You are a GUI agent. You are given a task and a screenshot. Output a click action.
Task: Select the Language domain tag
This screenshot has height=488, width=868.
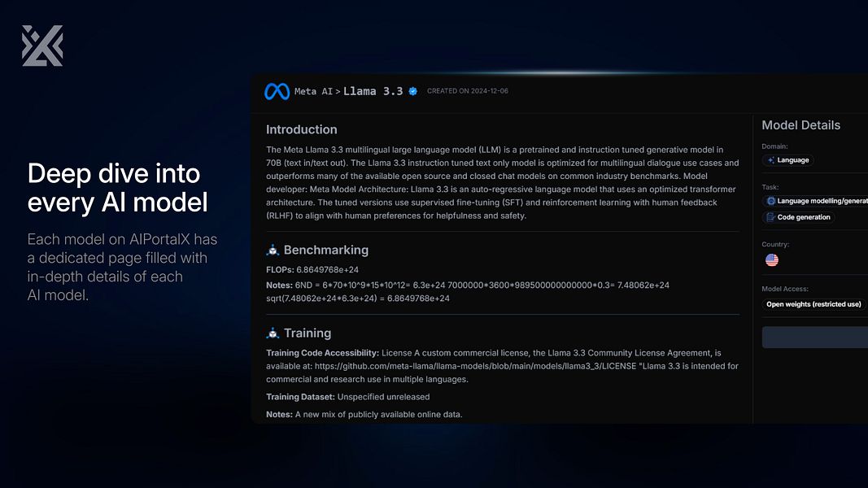787,160
